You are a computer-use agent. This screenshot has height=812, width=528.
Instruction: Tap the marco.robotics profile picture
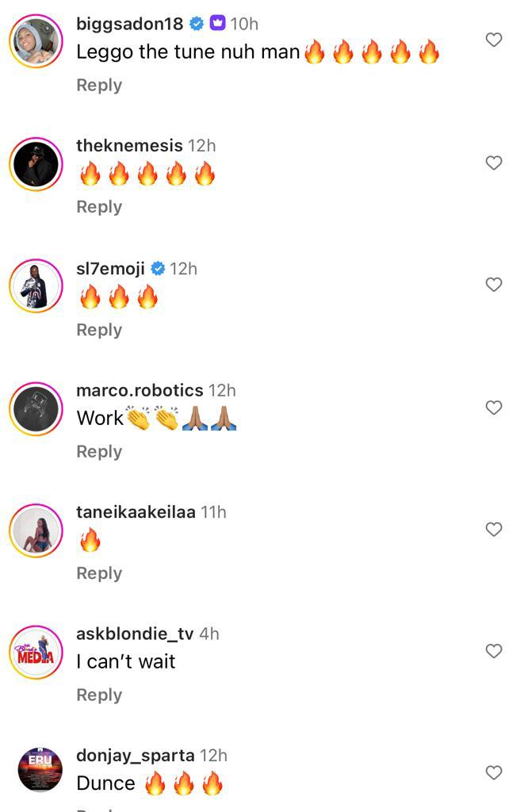[36, 408]
